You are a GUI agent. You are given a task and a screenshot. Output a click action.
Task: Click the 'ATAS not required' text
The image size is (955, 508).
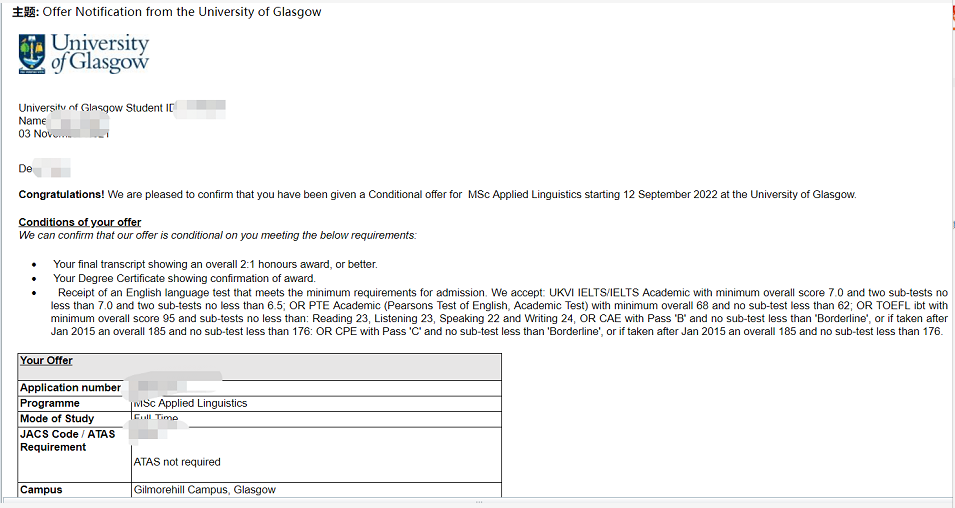(x=177, y=462)
